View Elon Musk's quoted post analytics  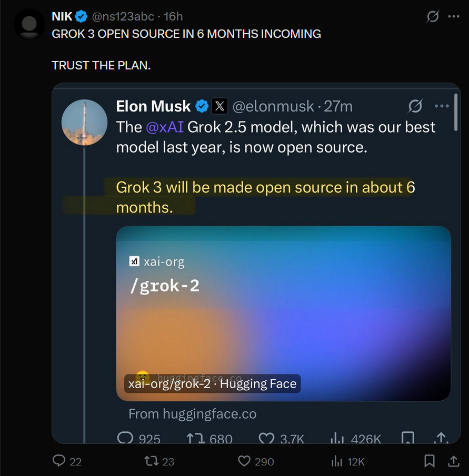tap(336, 438)
